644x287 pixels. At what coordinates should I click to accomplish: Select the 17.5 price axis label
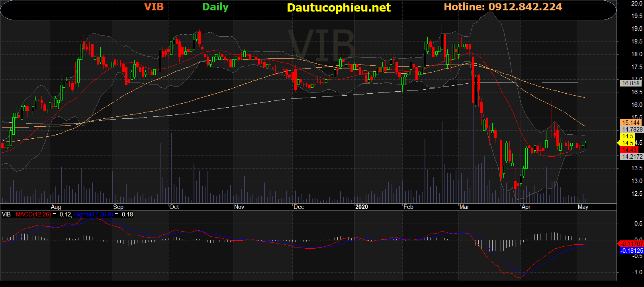(636, 67)
